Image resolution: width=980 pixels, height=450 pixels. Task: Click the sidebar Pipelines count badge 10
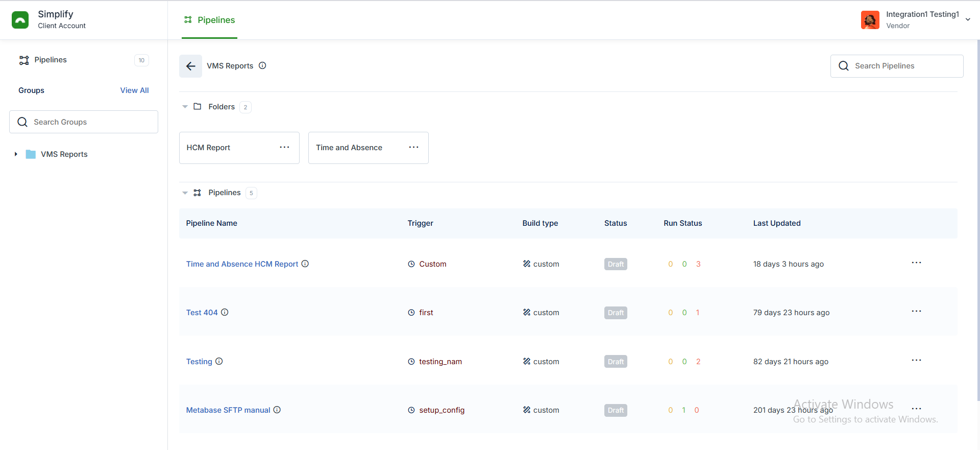pos(141,60)
